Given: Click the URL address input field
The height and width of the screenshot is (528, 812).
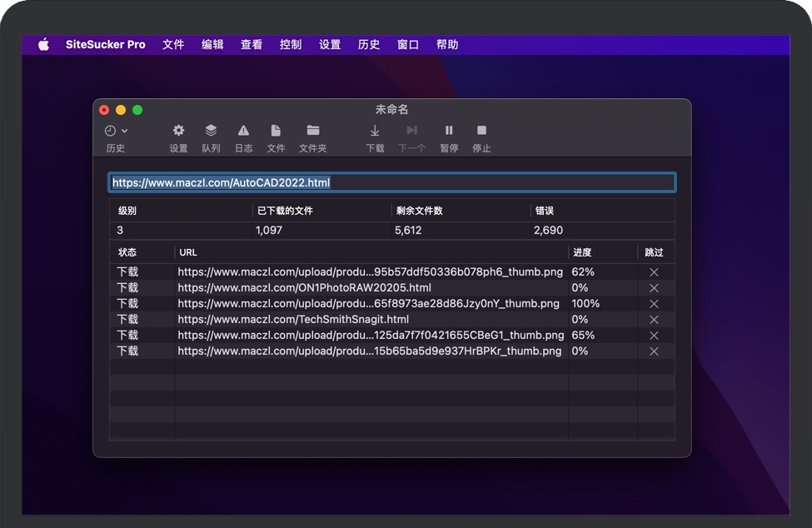Looking at the screenshot, I should (391, 182).
